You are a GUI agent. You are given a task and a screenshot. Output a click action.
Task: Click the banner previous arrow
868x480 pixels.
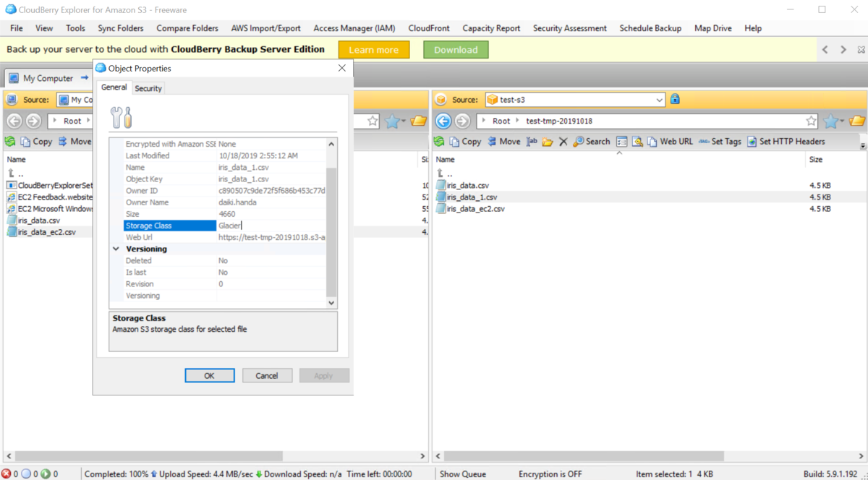(x=826, y=50)
